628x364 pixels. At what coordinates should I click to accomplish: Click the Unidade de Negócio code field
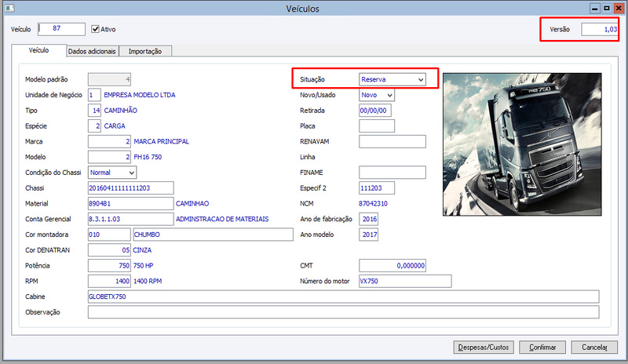click(x=94, y=95)
